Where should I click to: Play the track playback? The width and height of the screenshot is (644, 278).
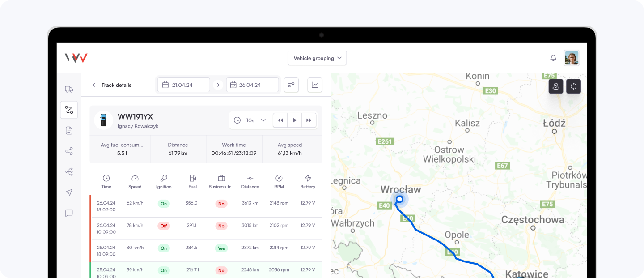pyautogui.click(x=294, y=120)
